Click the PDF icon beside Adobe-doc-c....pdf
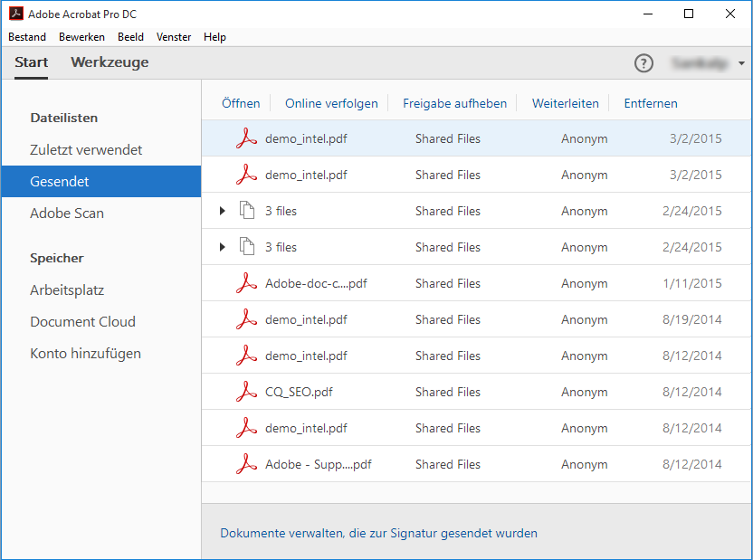Screen dimensions: 753x560 click(x=244, y=283)
